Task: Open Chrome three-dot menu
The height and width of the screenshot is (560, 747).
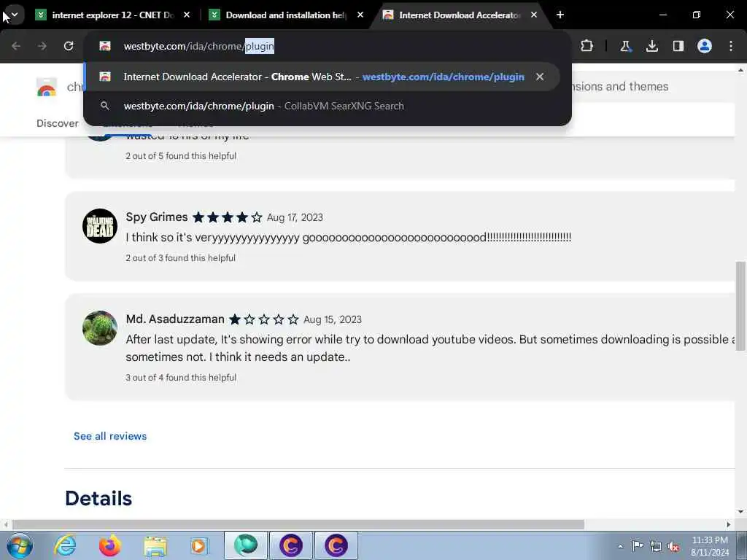Action: pos(731,46)
